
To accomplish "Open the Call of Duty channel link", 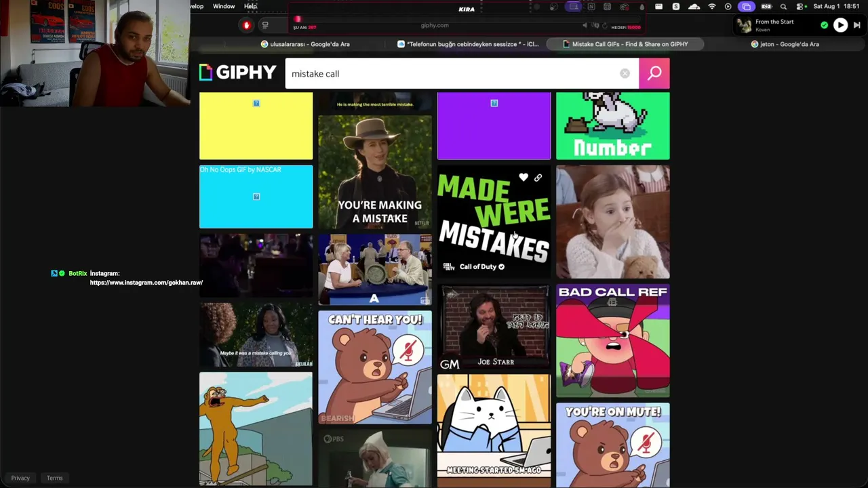I will 482,266.
